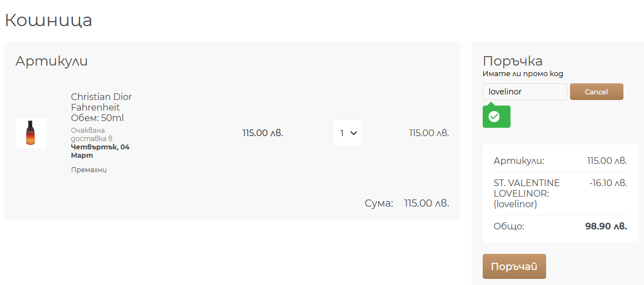This screenshot has width=644, height=285.
Task: Click the bold 98.90 лв. total
Action: (606, 226)
